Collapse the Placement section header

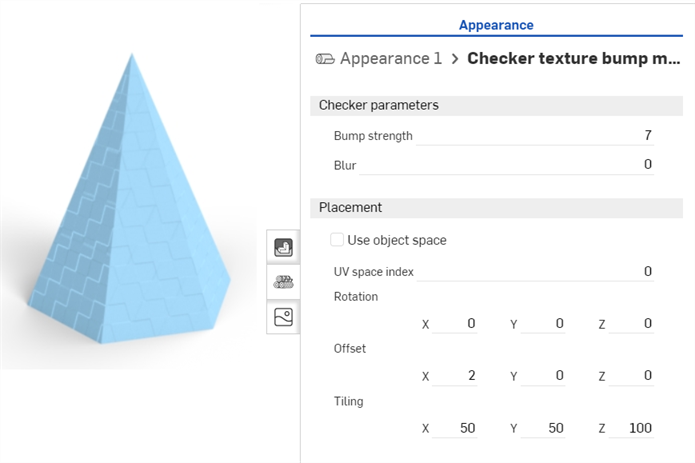496,208
